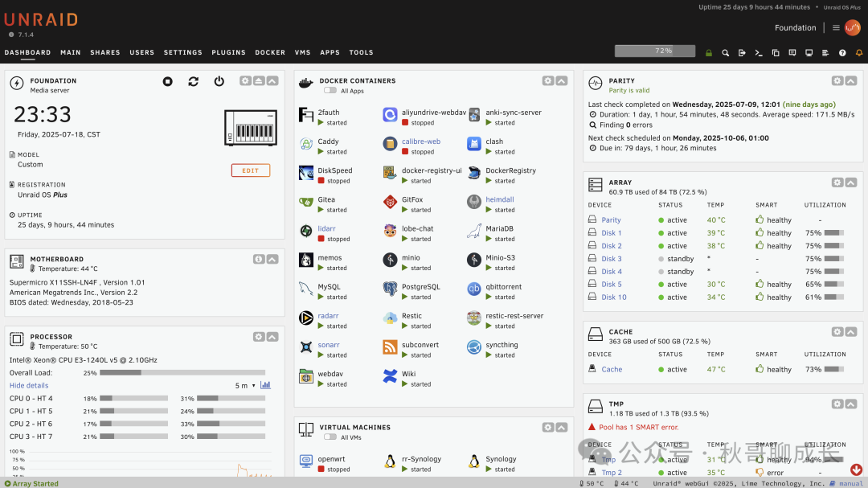Viewport: 868px width, 488px height.
Task: Collapse the Motherboard panel
Action: 272,259
